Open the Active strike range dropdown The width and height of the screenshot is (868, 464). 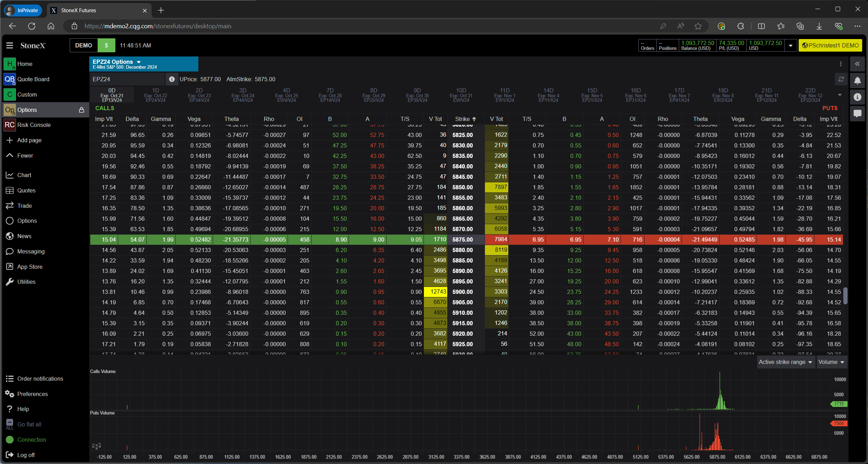(785, 362)
